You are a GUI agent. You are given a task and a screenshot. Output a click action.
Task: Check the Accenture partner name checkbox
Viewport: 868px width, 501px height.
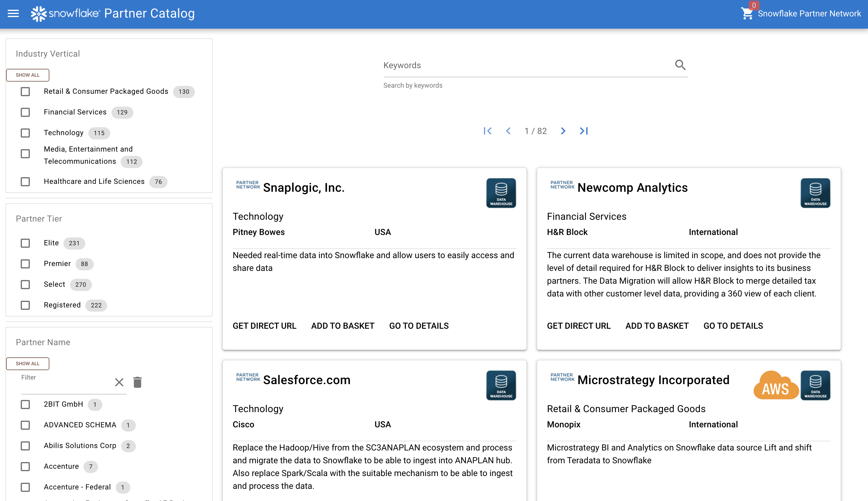click(x=25, y=467)
